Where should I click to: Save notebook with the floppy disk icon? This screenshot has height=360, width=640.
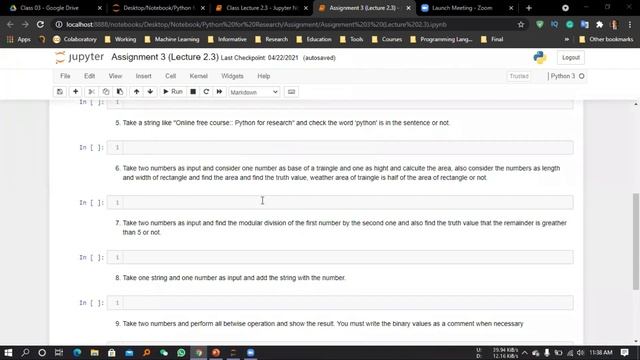pyautogui.click(x=60, y=92)
